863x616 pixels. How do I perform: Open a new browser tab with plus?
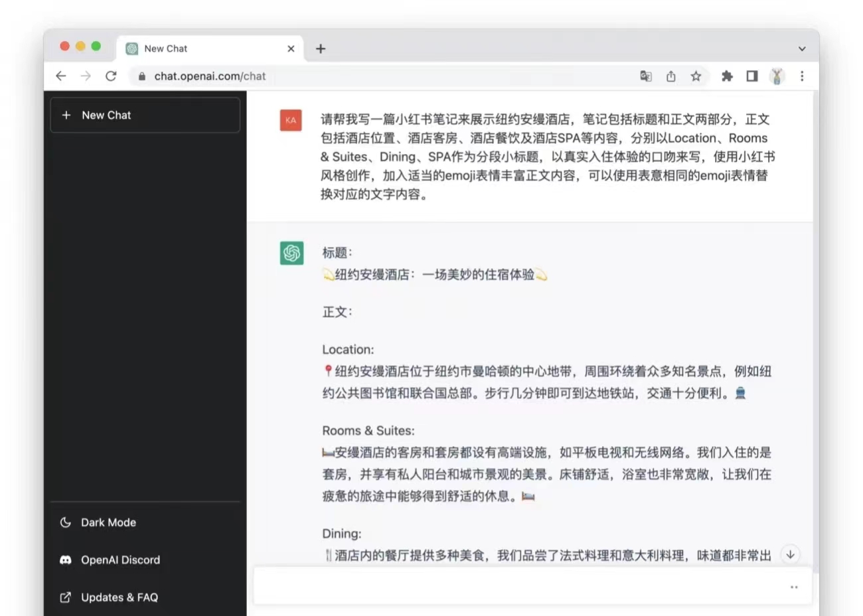tap(321, 48)
